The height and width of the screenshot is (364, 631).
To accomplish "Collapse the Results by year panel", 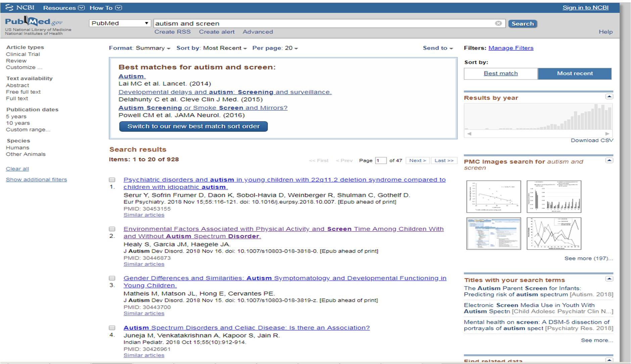I will pyautogui.click(x=609, y=97).
